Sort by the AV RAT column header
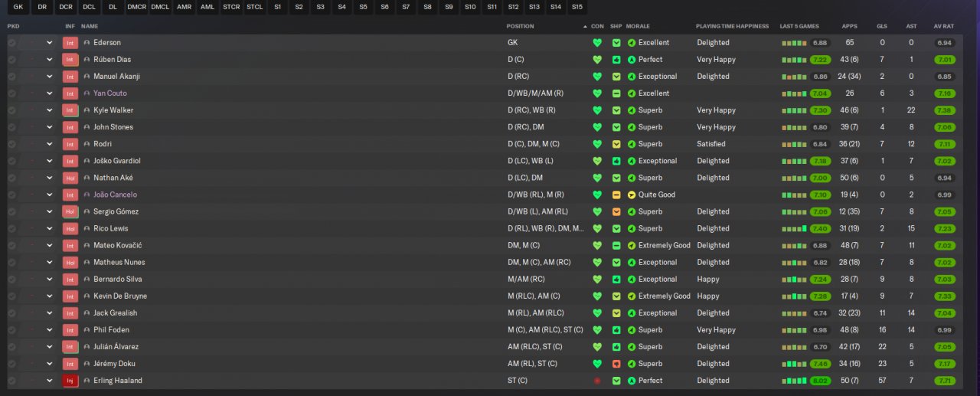The height and width of the screenshot is (396, 980). click(943, 26)
